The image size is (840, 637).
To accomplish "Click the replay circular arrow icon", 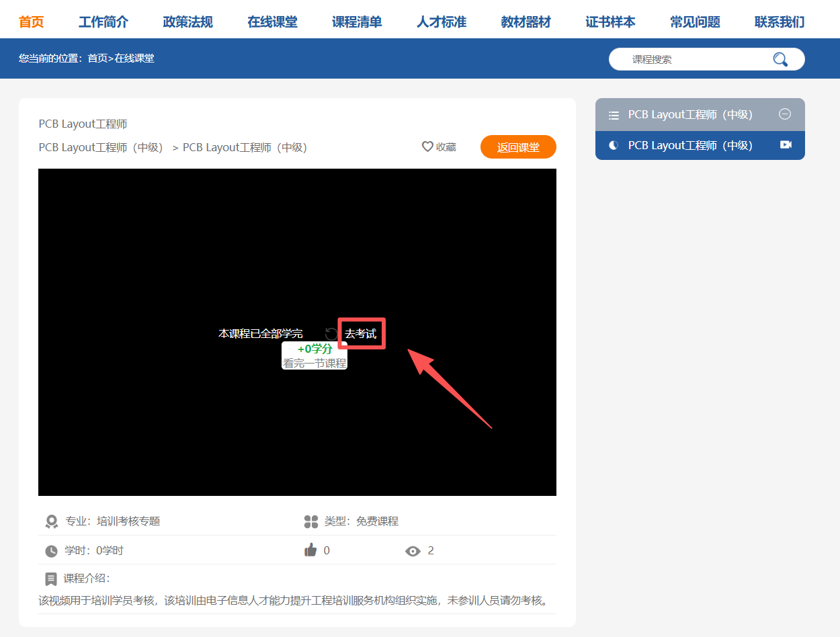I will (331, 334).
